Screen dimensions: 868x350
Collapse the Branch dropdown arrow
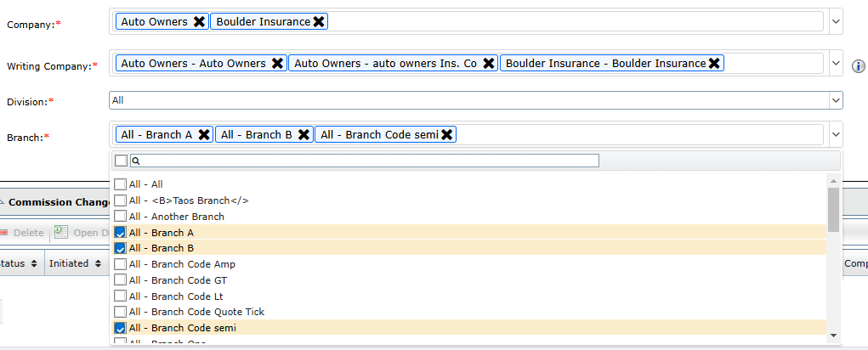coord(836,134)
